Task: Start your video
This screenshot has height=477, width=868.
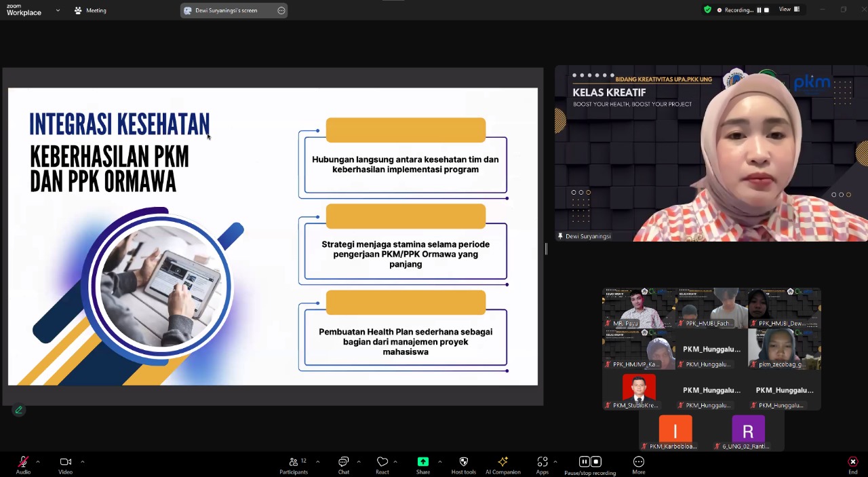Action: click(65, 461)
